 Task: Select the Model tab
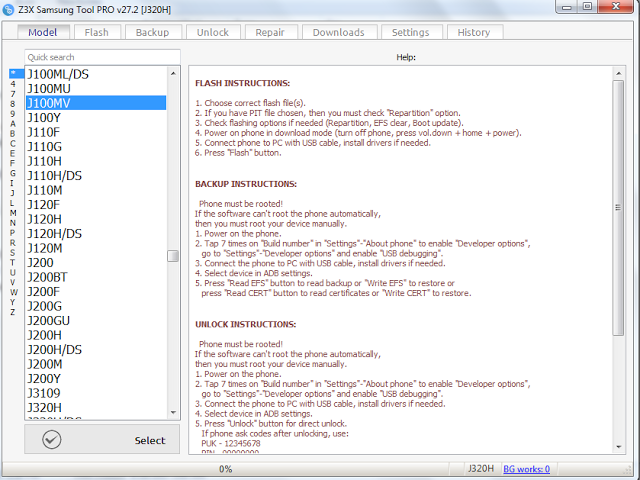[x=43, y=32]
